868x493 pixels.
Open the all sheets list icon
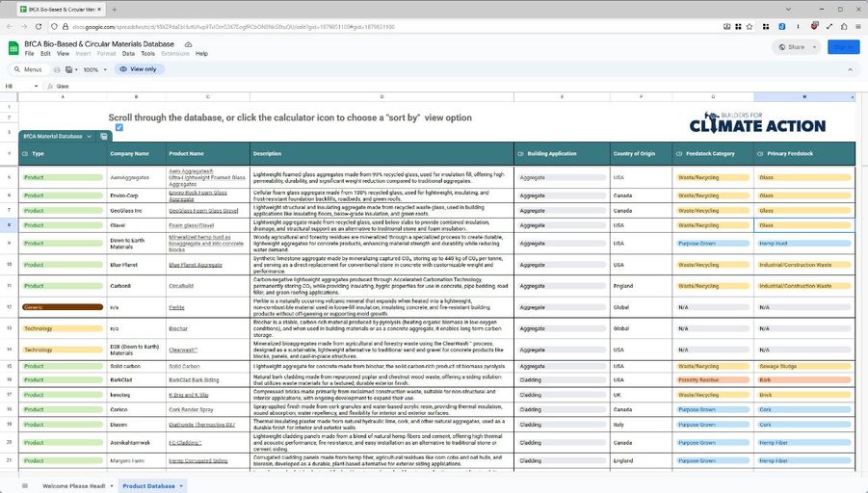point(24,486)
